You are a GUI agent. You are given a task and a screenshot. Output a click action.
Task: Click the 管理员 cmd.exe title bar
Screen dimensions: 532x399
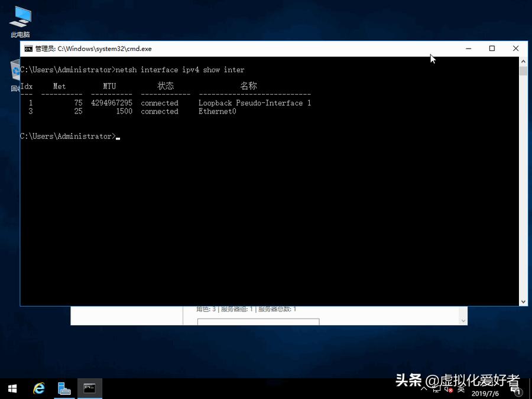click(x=236, y=48)
